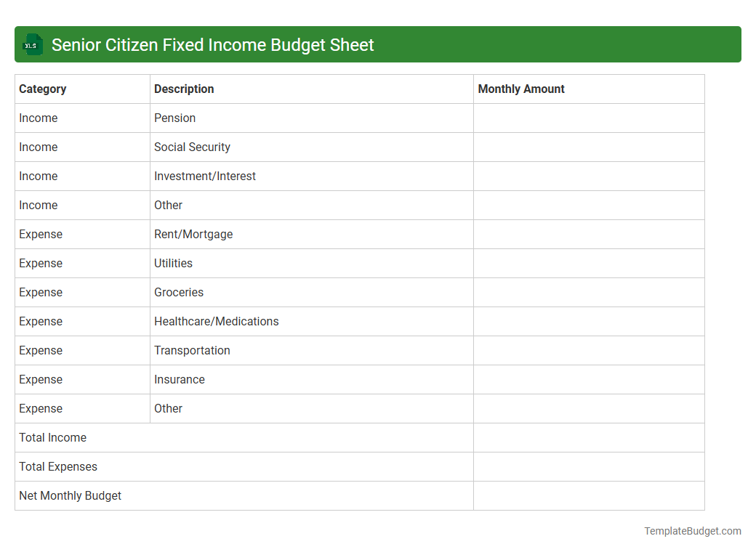This screenshot has width=756, height=552.
Task: Select the Social Security row
Action: tap(192, 147)
